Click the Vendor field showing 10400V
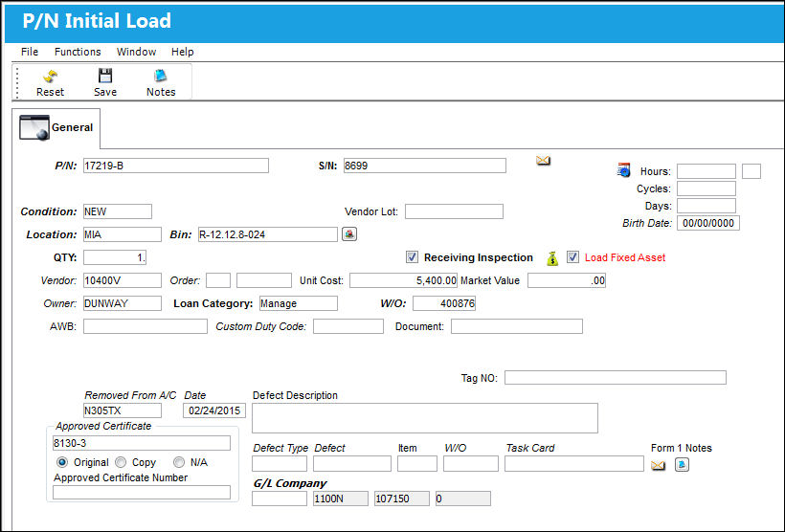The width and height of the screenshot is (785, 532). (123, 280)
